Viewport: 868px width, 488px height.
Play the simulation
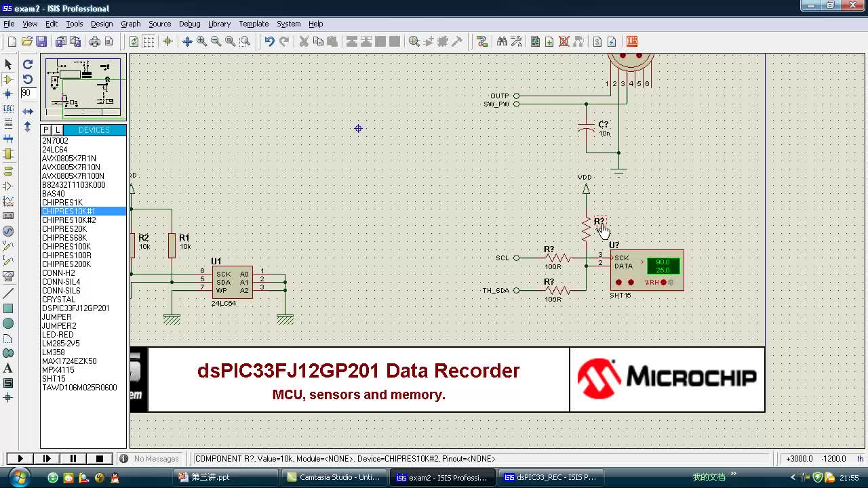20,459
